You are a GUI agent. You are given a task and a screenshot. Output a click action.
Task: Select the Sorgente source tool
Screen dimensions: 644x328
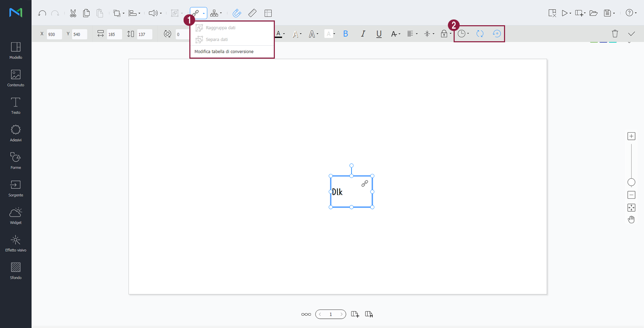tap(16, 189)
